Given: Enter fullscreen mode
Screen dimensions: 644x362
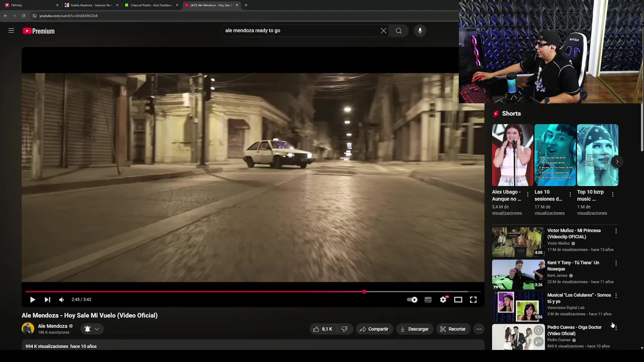Looking at the screenshot, I should [x=473, y=300].
